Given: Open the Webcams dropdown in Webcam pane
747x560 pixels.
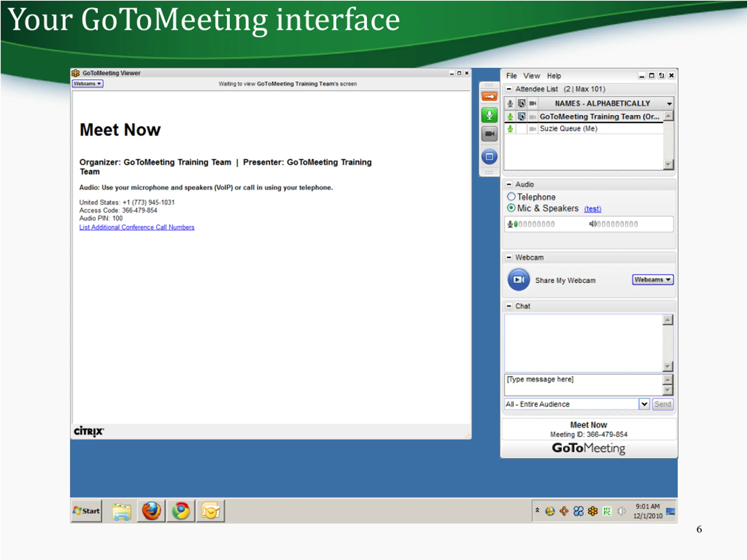Looking at the screenshot, I should point(653,279).
